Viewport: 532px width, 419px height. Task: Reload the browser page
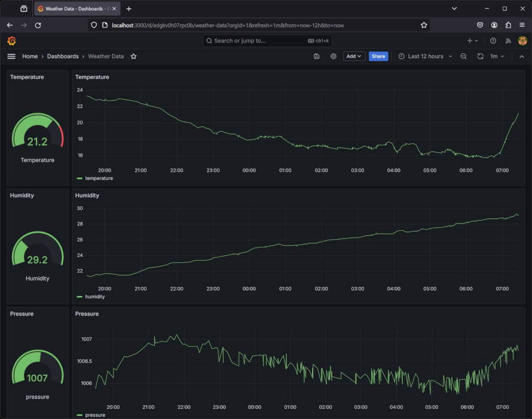[38, 25]
